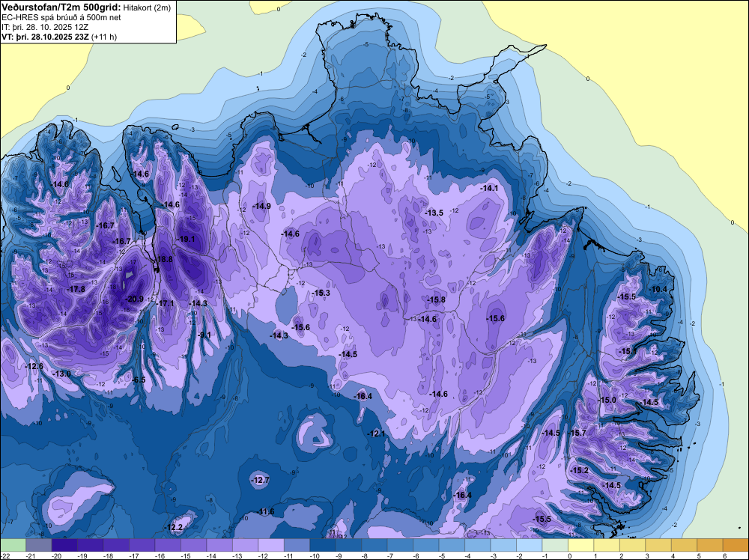Click the valid time 'VT: þri. 28.10.2025 23Z'
This screenshot has height=560, width=749.
(x=46, y=37)
